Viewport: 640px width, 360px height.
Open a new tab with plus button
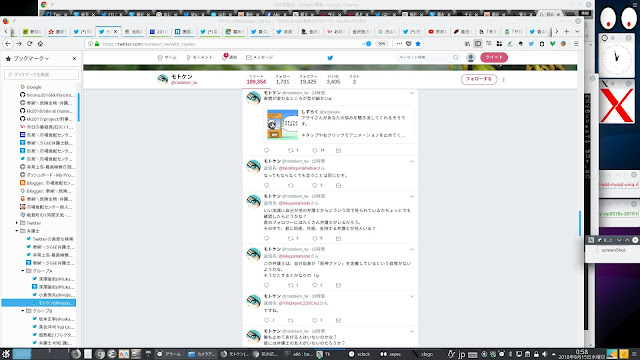point(567,31)
